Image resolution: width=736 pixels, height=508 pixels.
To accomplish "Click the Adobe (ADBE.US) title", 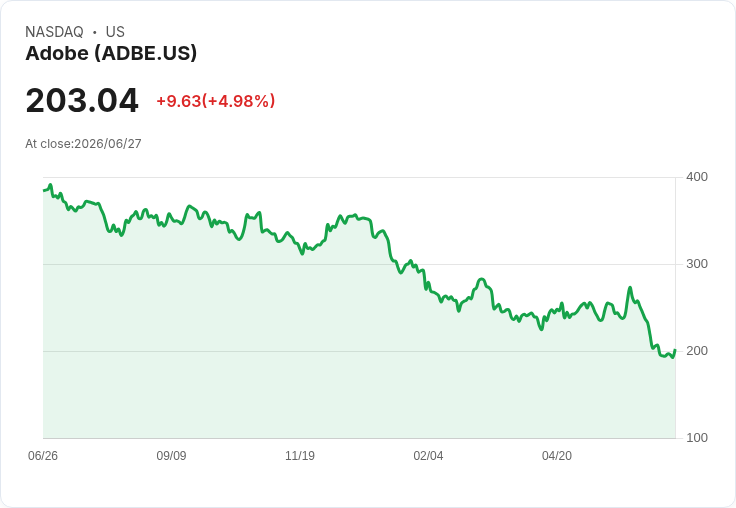I will click(x=111, y=53).
